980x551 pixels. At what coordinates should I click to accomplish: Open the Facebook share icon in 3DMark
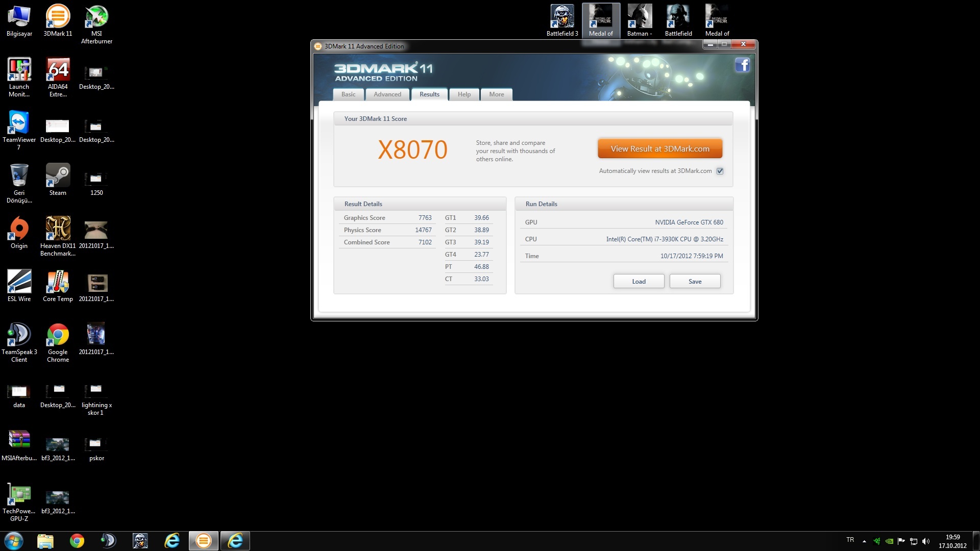742,65
